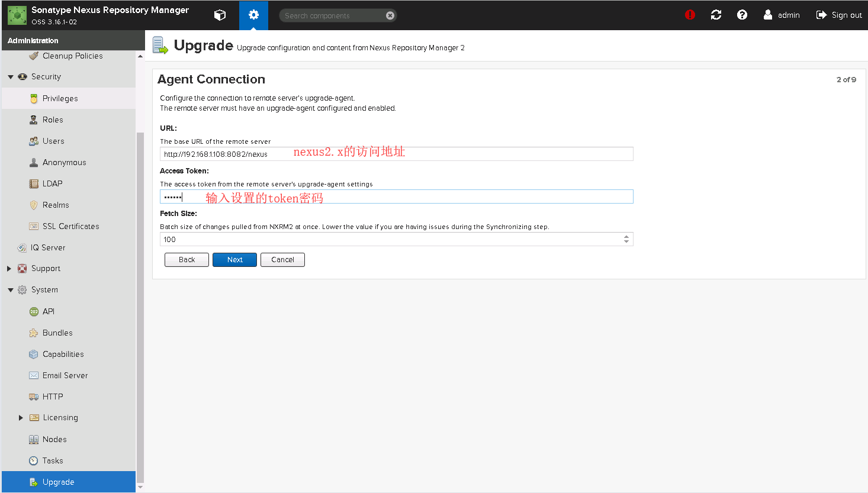Click the Nodes icon
868x493 pixels.
click(34, 439)
